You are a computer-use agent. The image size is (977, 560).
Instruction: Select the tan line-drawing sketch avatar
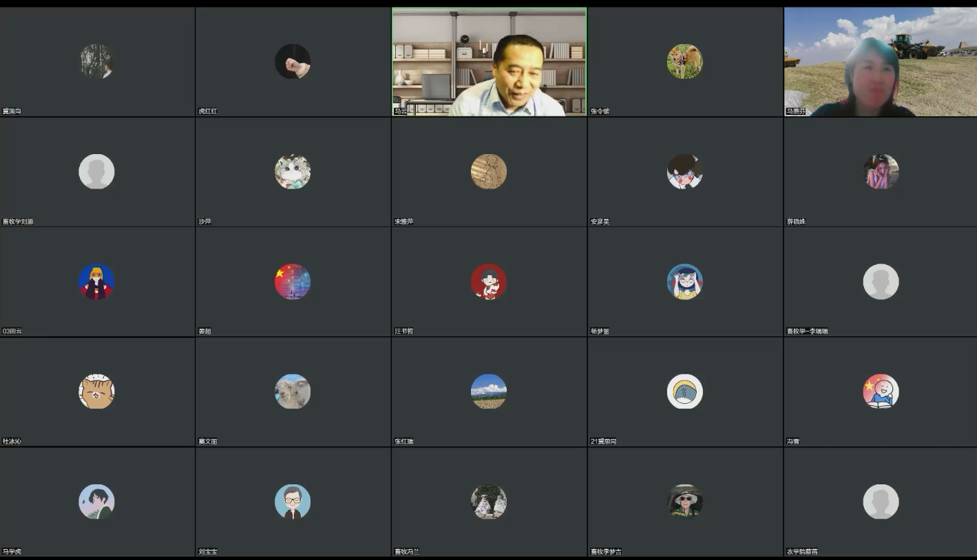(488, 171)
